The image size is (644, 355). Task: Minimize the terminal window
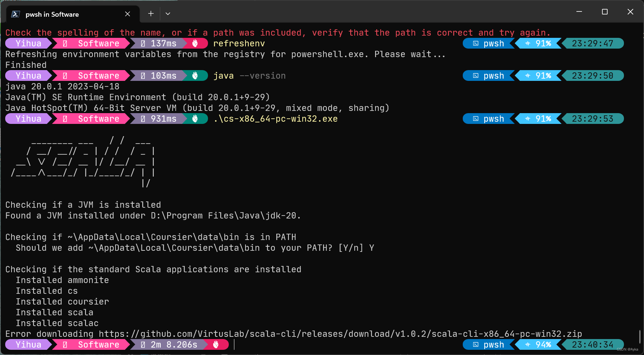click(x=579, y=12)
